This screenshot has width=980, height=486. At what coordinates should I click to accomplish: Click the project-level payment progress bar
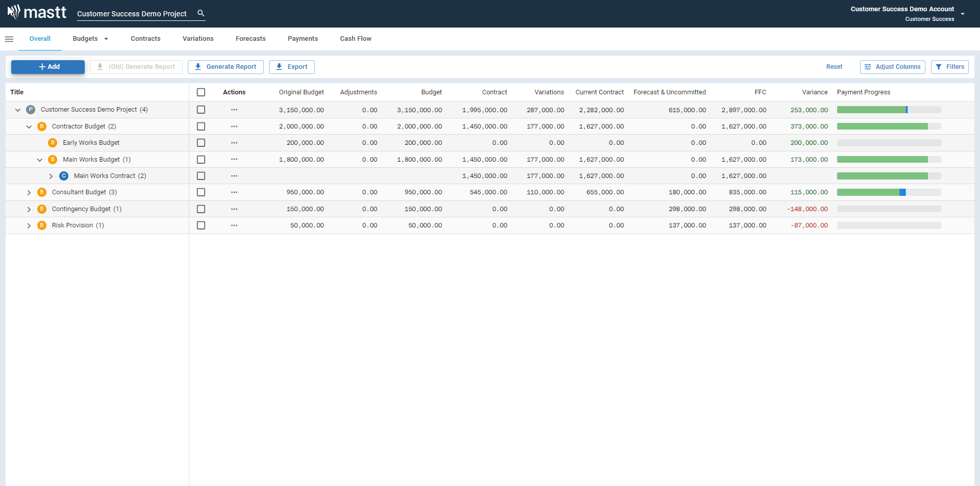coord(889,110)
